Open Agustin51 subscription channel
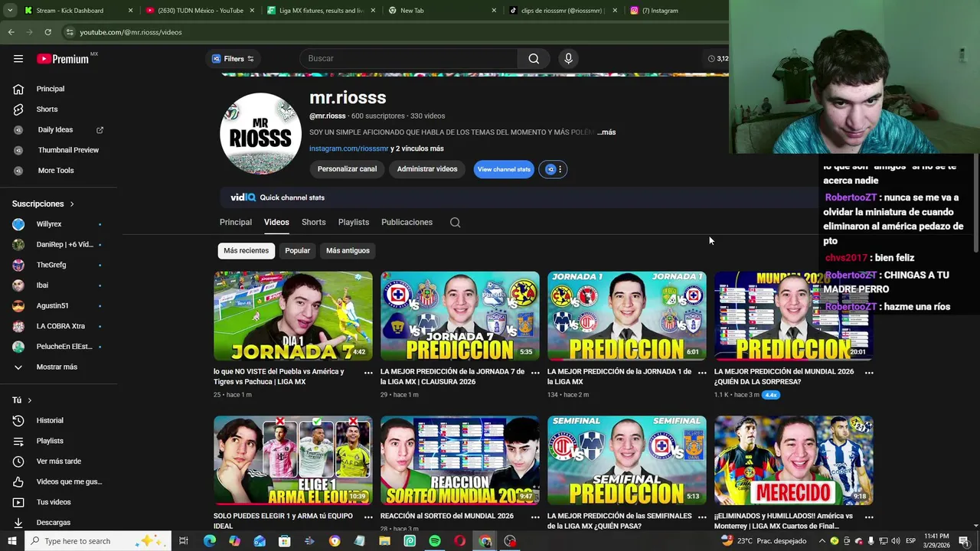This screenshot has width=980, height=551. (x=52, y=305)
